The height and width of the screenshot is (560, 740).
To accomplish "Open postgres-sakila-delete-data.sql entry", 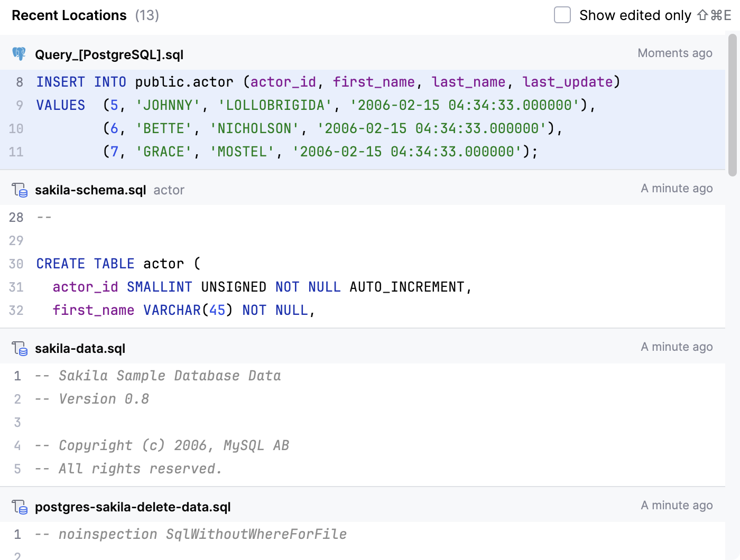I will point(133,507).
